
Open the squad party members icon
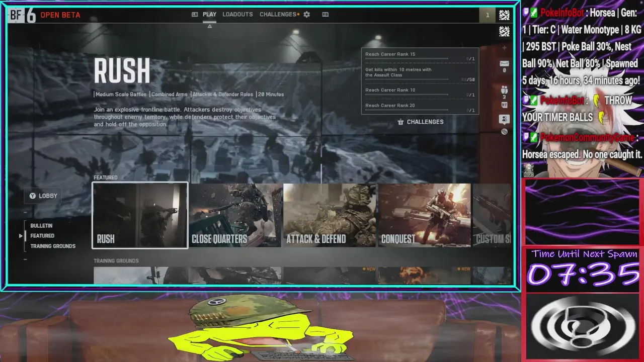[504, 90]
